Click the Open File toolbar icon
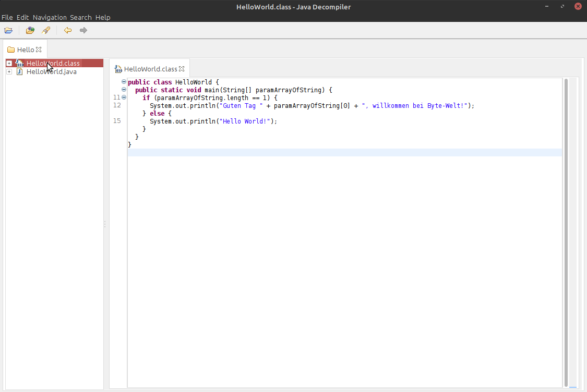The width and height of the screenshot is (587, 392). pos(8,30)
